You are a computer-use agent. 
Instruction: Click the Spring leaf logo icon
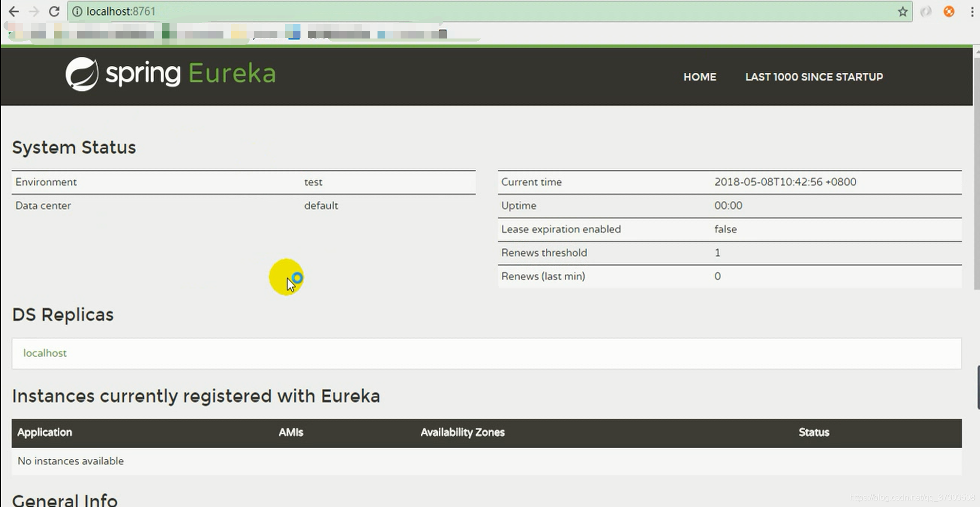[x=82, y=74]
